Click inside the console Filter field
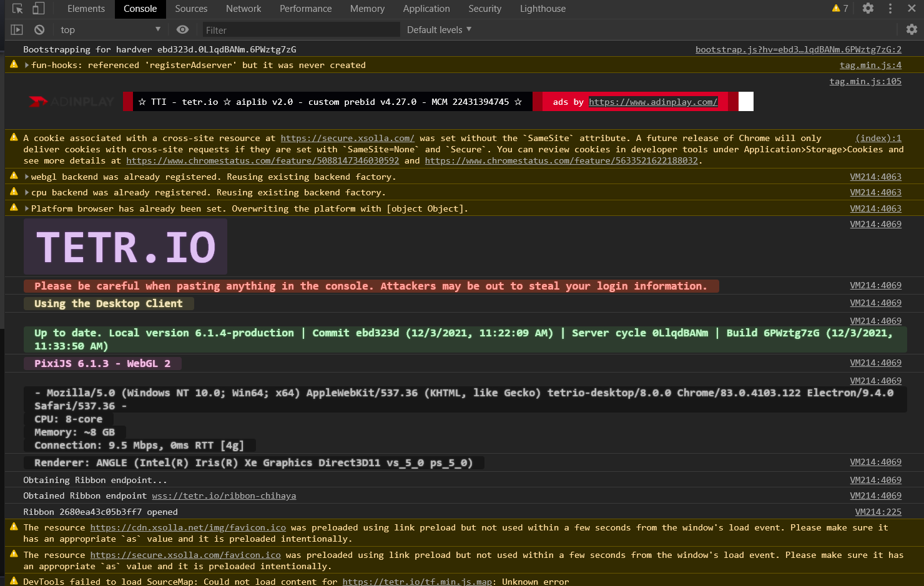The image size is (924, 586). point(300,29)
